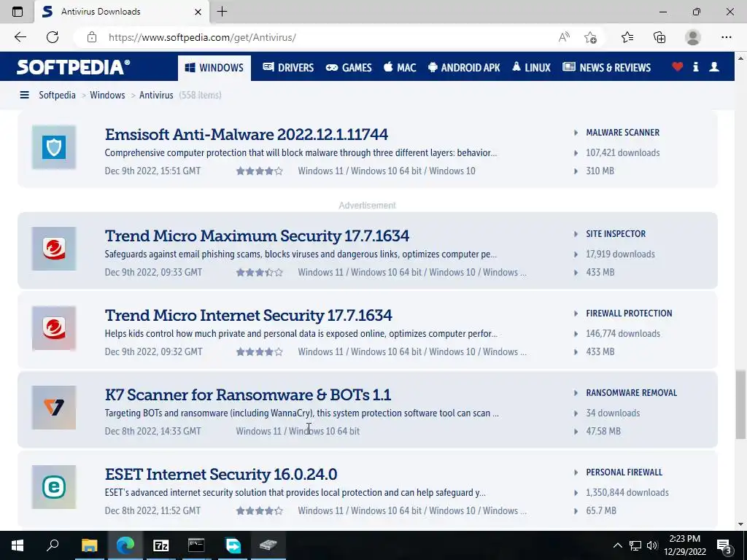This screenshot has width=747, height=560.
Task: Open the tab actions menu icon
Action: (x=18, y=12)
